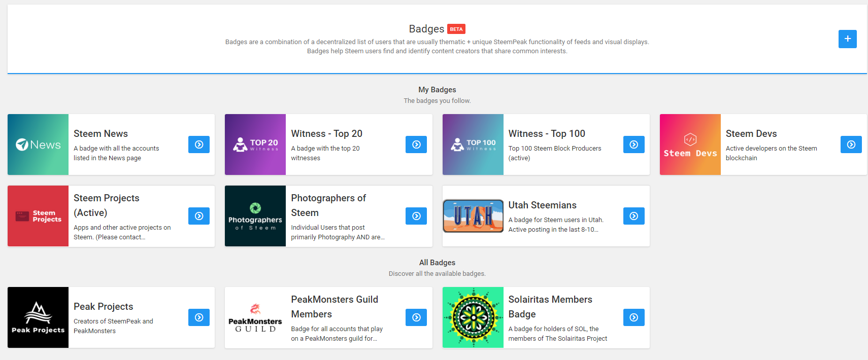Viewport: 868px width, 360px height.
Task: Click 'Discover all the available badges.' subtitle
Action: (437, 274)
